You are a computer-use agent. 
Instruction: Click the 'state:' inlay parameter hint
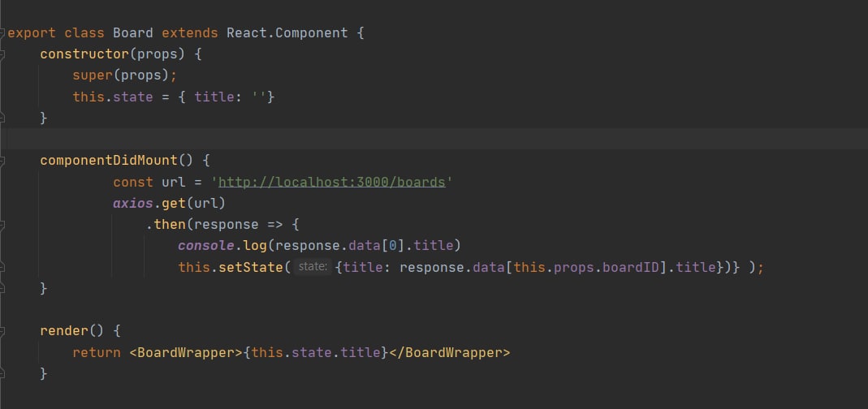[x=313, y=267]
